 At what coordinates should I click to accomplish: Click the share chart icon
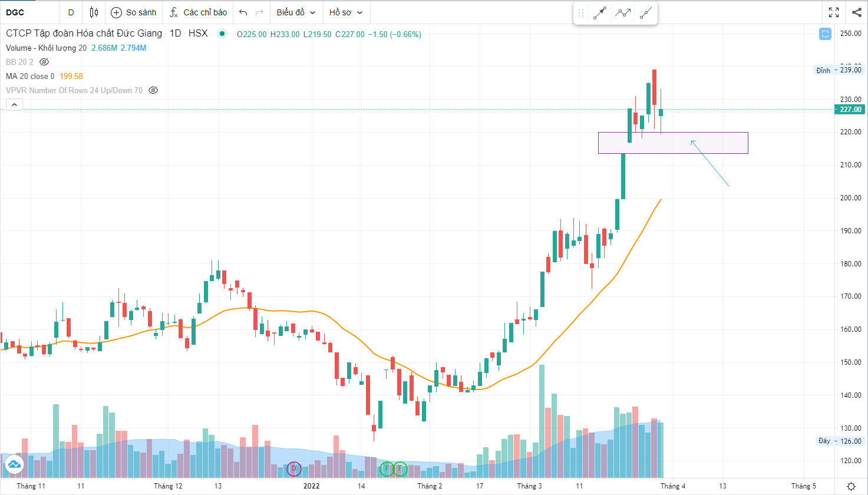857,12
